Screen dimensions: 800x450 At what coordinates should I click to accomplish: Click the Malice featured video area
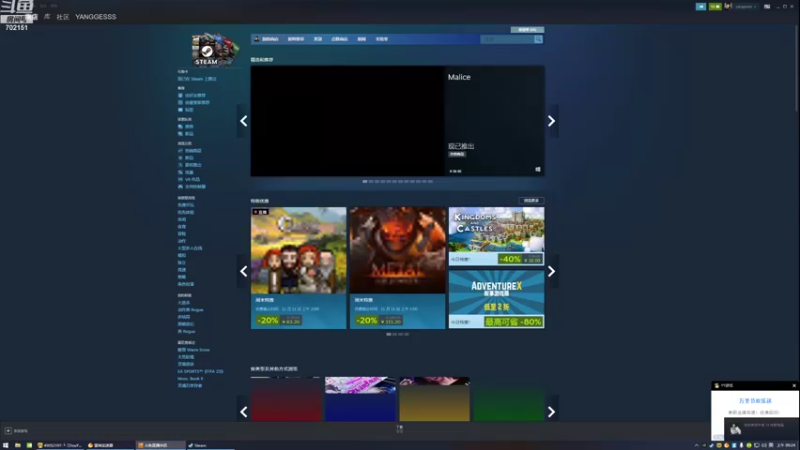click(347, 121)
